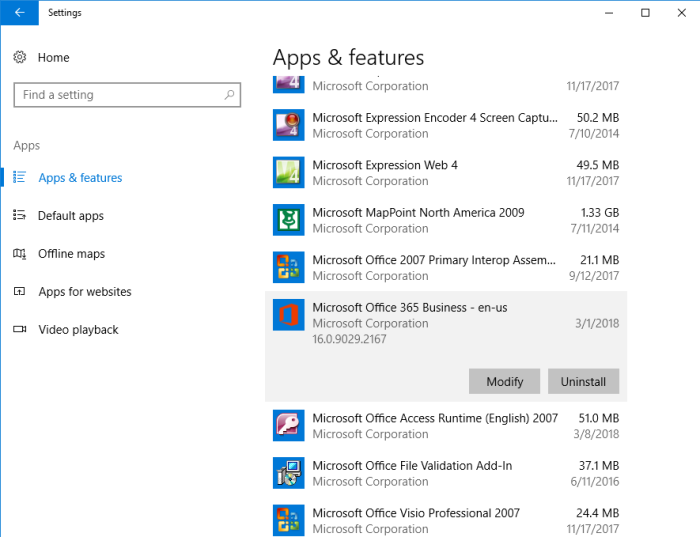Select Microsoft Office 2007 Primary Interop entry
The image size is (700, 537).
[446, 267]
